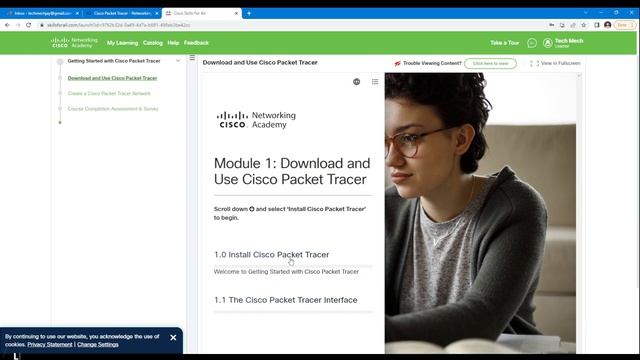Screen dimensions: 640x360
Task: Open the Change Settings cookie link
Action: [x=98, y=344]
